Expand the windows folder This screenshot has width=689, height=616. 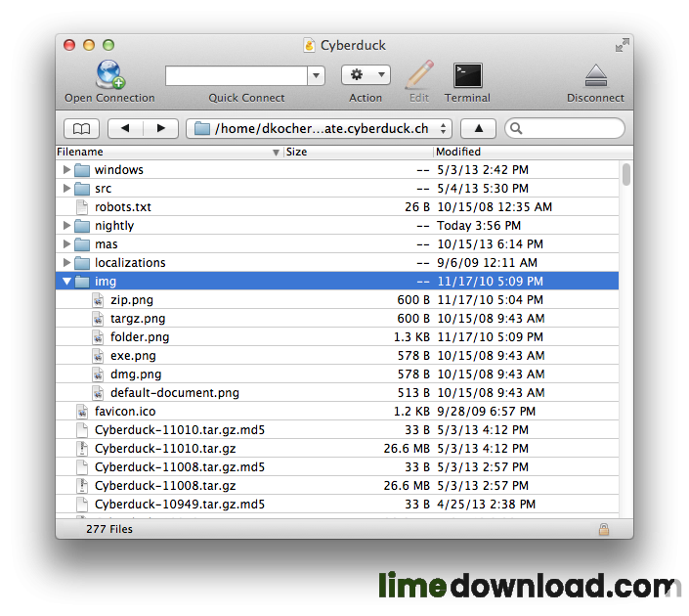coord(66,170)
